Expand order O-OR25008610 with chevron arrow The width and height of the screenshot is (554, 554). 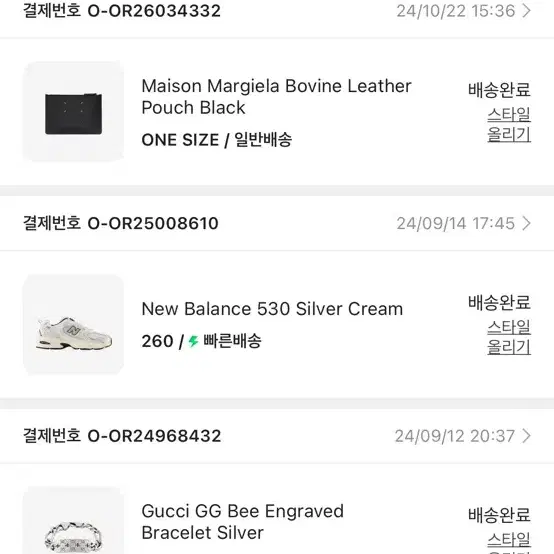[526, 223]
